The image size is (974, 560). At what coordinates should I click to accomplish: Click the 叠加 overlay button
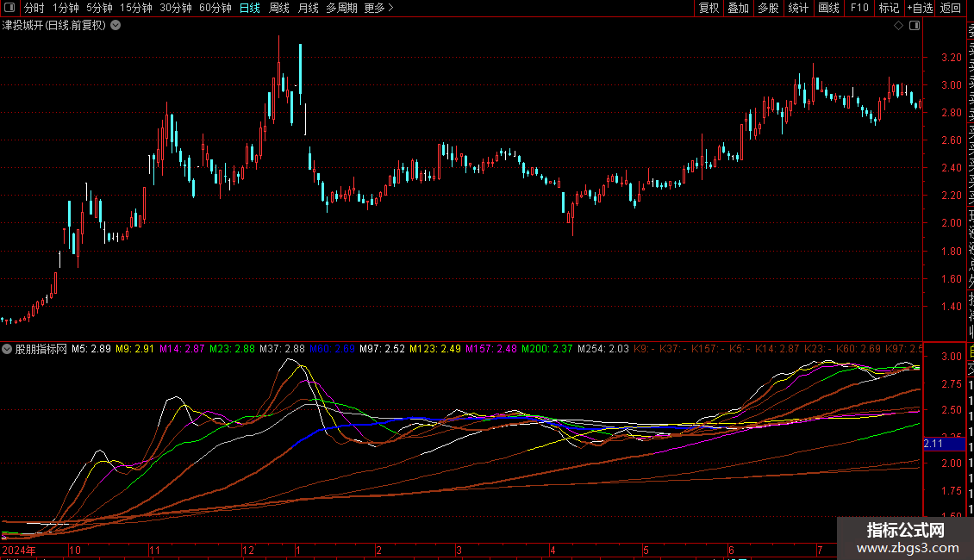click(x=738, y=8)
